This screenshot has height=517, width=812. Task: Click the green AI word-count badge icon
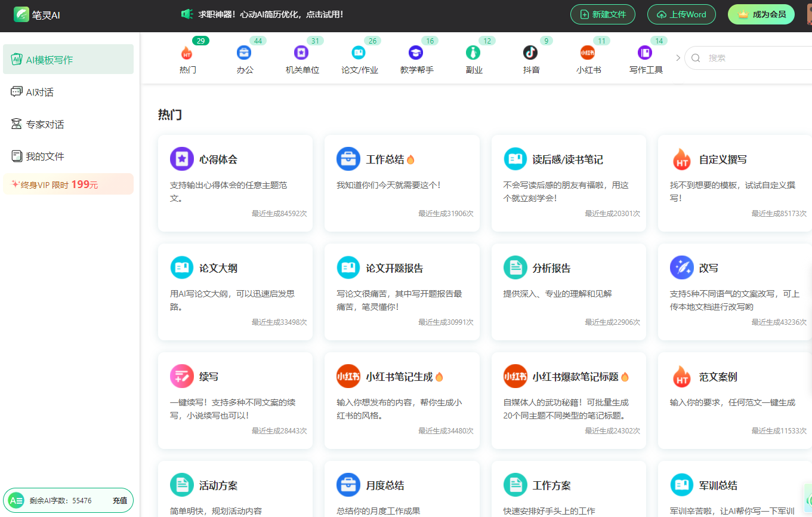click(x=16, y=501)
